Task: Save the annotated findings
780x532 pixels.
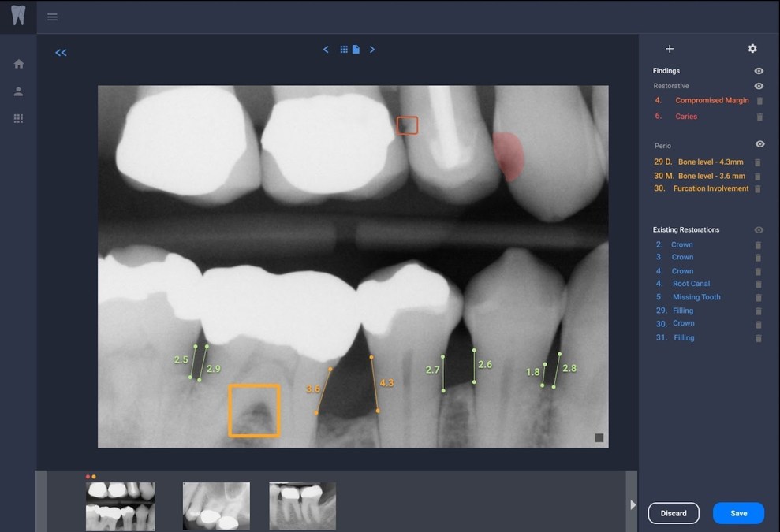Action: tap(738, 513)
